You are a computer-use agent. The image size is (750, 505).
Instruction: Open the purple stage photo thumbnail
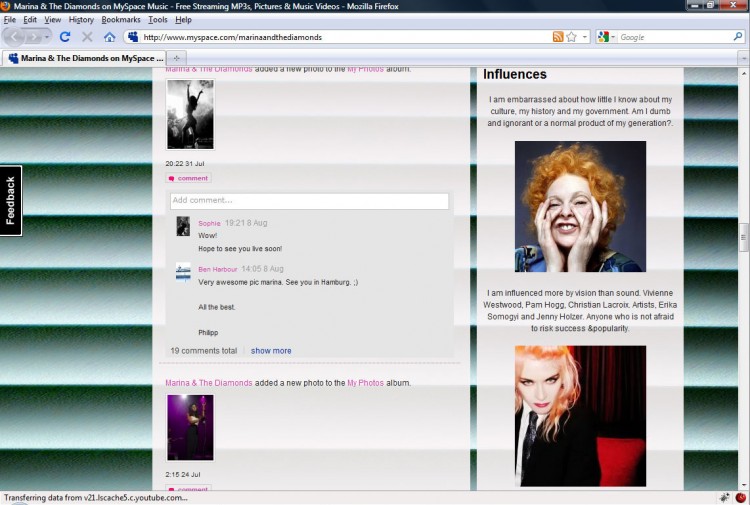[190, 428]
